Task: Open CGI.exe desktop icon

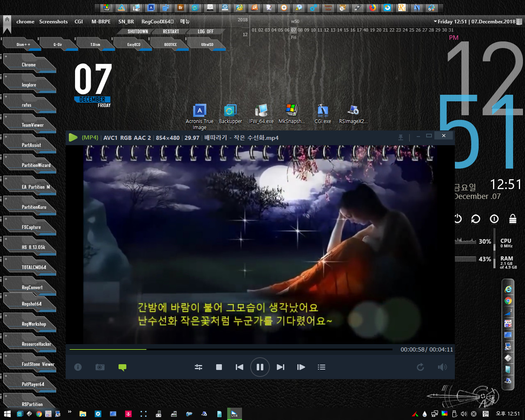Action: click(323, 114)
